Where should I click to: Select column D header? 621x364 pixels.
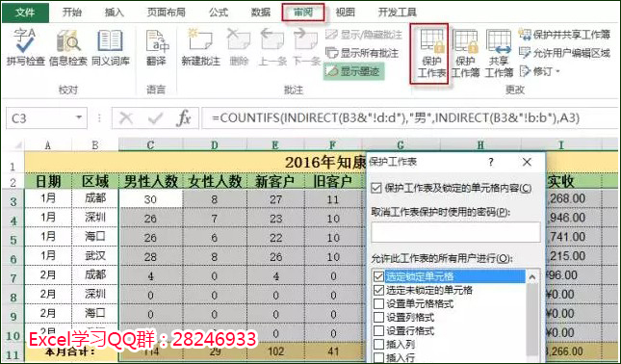[215, 145]
